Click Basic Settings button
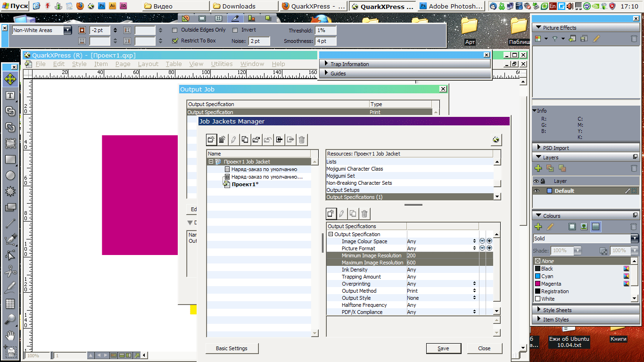The width and height of the screenshot is (644, 362). pos(232,348)
